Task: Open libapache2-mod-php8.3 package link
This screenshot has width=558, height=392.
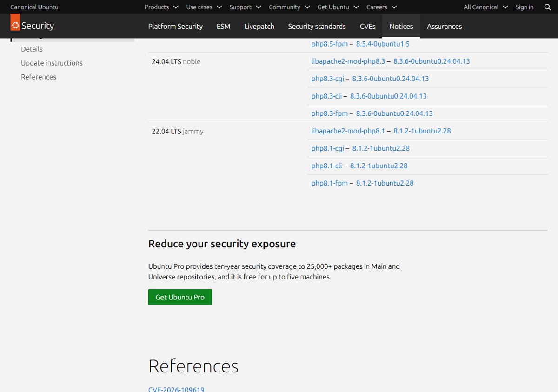Action: (x=348, y=61)
